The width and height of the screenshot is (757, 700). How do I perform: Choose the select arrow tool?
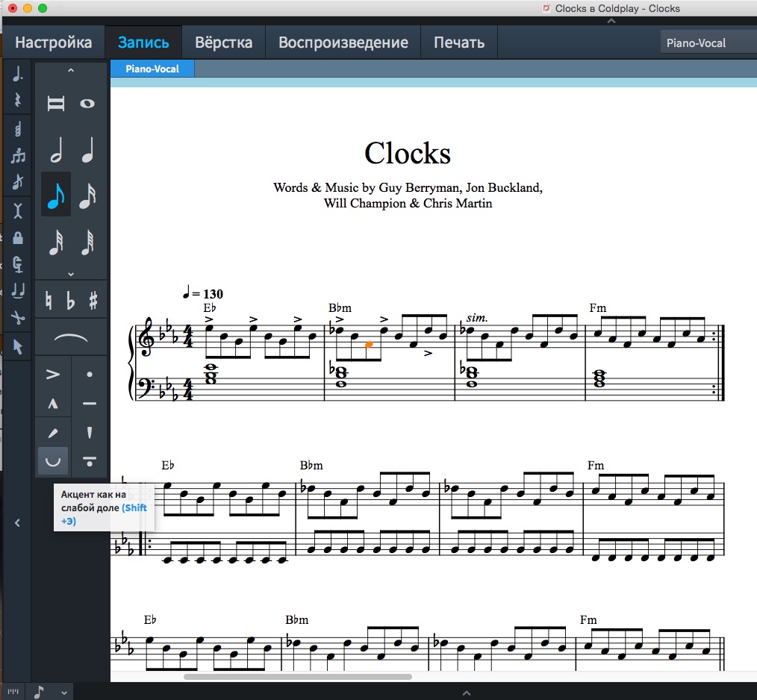[x=17, y=346]
